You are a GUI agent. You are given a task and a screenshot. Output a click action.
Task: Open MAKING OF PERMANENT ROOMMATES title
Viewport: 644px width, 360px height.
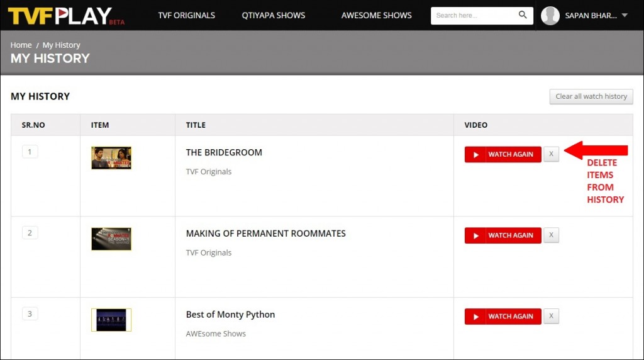coord(266,233)
